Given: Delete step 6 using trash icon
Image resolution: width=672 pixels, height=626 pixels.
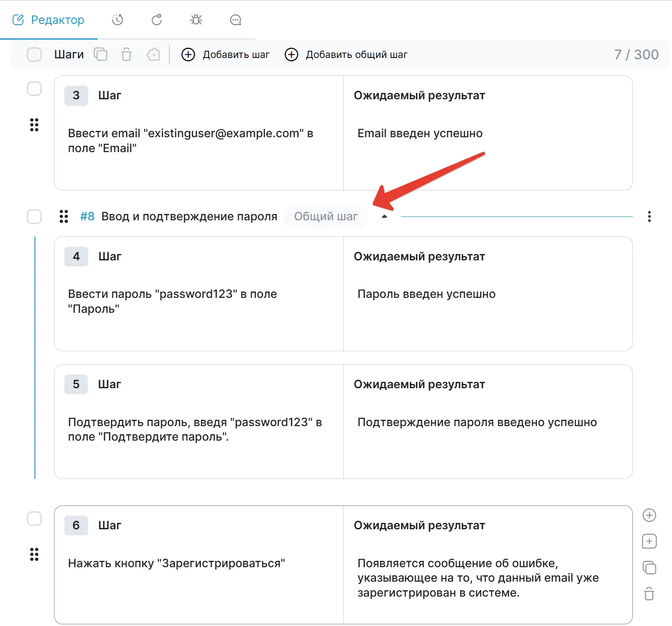Looking at the screenshot, I should [649, 594].
